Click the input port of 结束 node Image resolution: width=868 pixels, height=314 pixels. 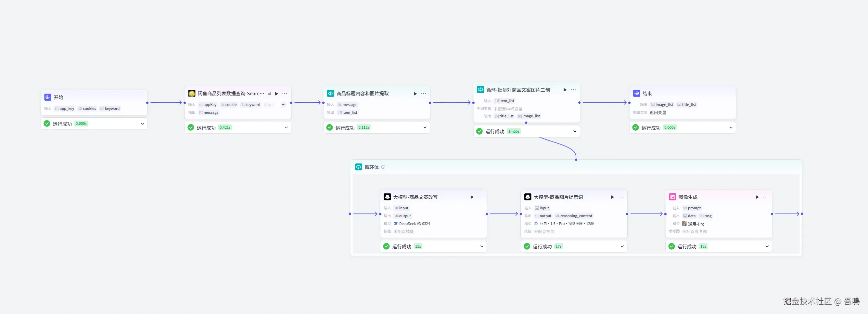630,102
